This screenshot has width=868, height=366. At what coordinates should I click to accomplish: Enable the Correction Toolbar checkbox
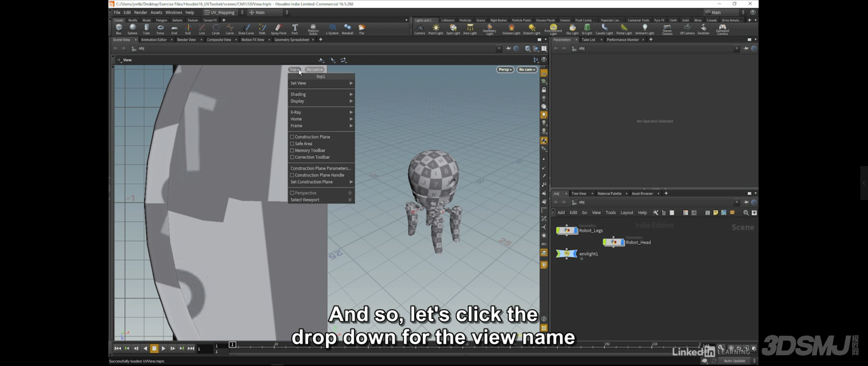292,157
